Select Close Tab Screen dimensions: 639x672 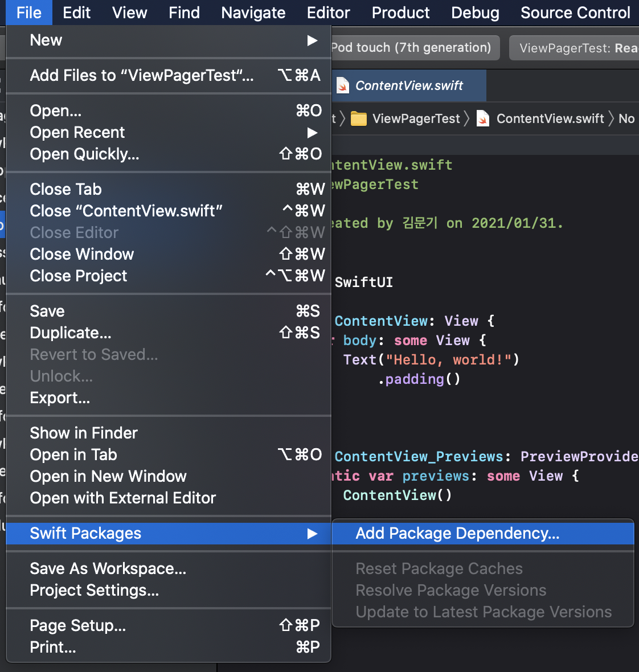[169, 189]
